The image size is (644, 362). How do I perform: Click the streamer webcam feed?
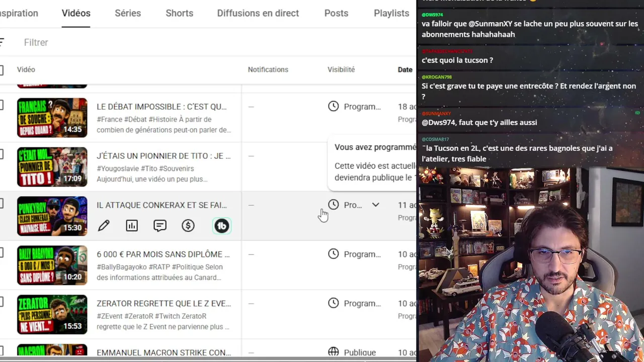click(530, 264)
